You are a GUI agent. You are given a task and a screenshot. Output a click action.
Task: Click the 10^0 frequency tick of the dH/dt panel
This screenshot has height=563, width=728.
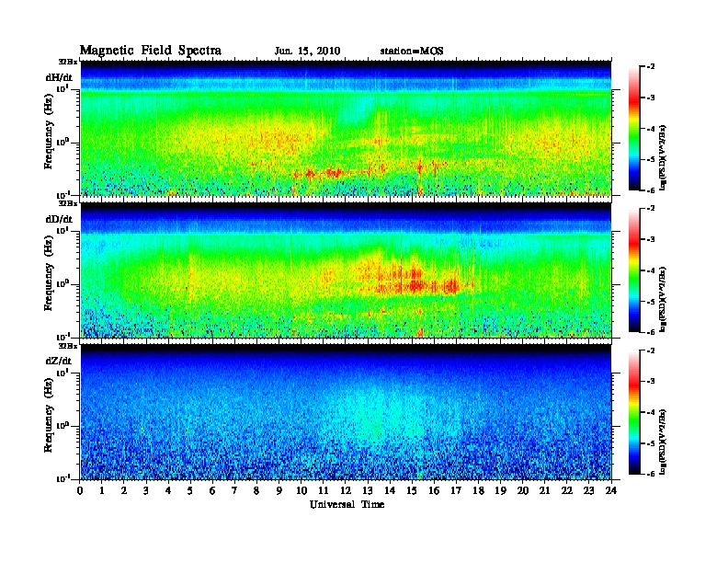point(62,142)
